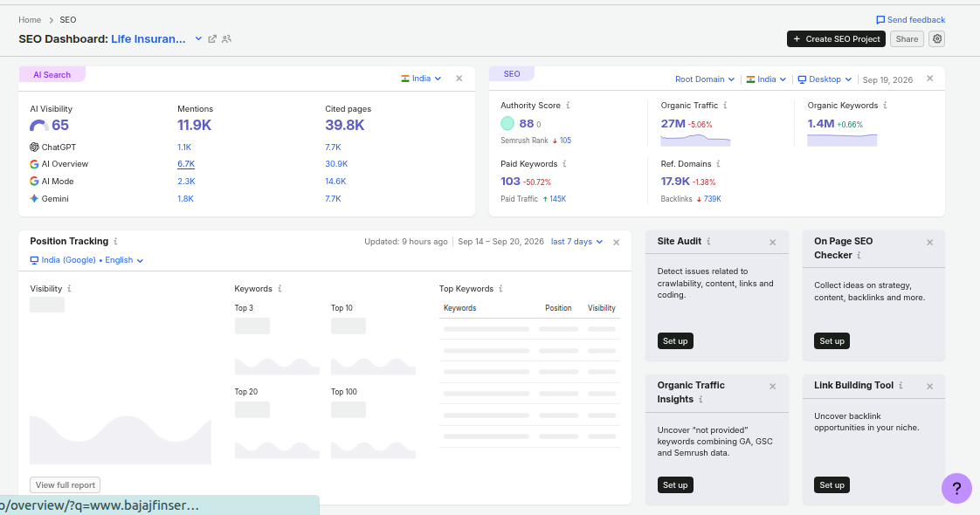Dismiss the Link Building Tool card
Screen dimensions: 980x515
[930, 387]
